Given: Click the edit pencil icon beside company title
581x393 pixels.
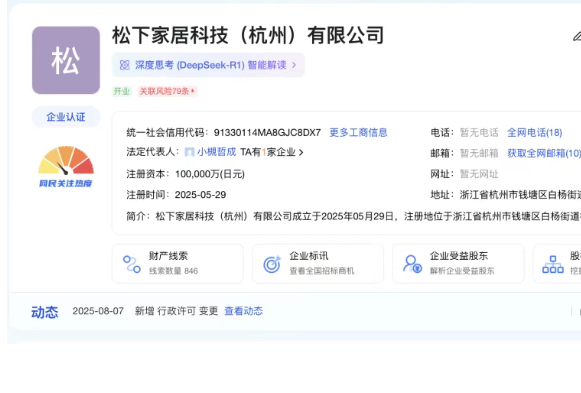Looking at the screenshot, I should tap(577, 36).
